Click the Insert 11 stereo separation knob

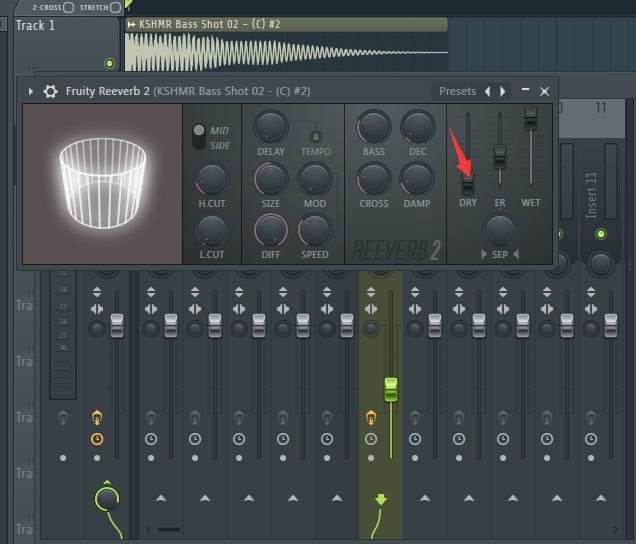[591, 329]
